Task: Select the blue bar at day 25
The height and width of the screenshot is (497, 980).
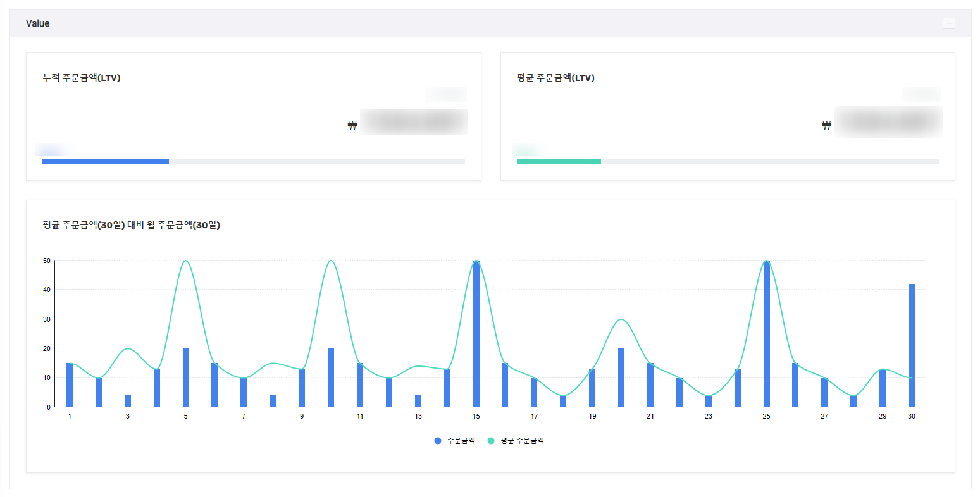Action: coord(767,335)
